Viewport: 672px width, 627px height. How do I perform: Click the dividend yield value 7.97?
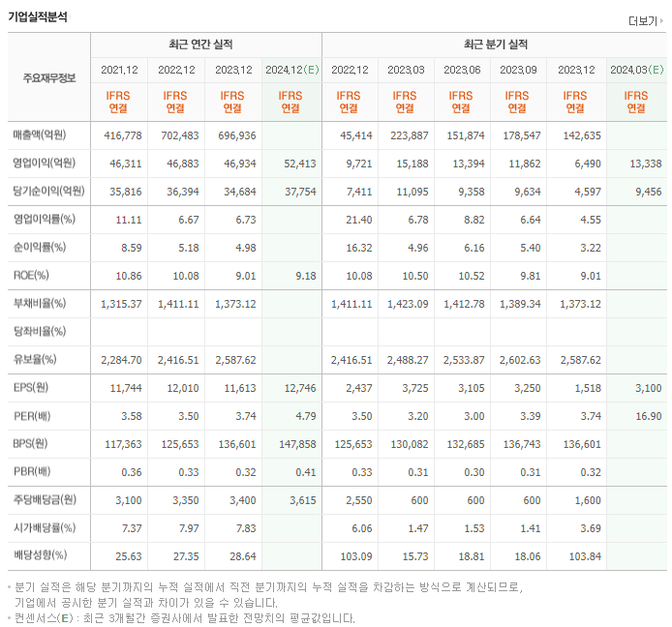[189, 528]
